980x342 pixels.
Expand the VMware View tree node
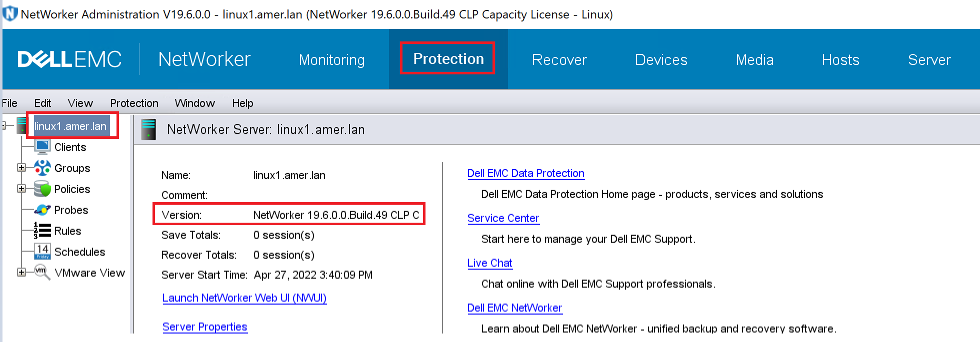[x=21, y=272]
